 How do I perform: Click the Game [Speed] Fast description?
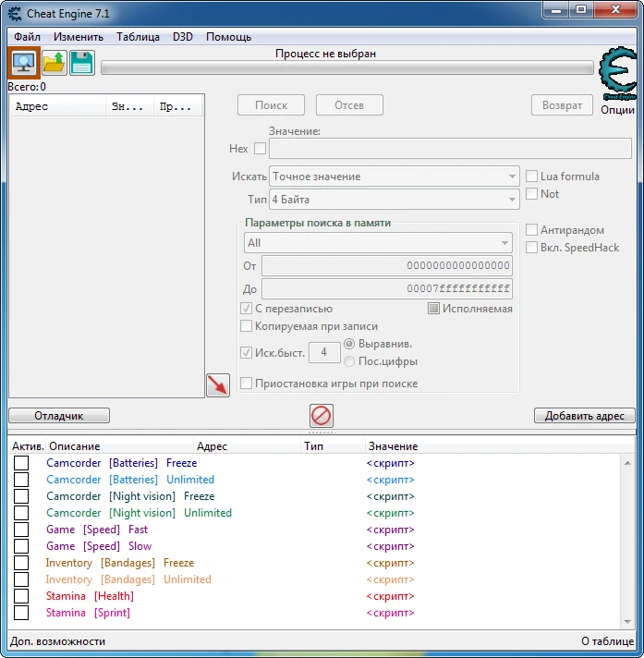[97, 530]
